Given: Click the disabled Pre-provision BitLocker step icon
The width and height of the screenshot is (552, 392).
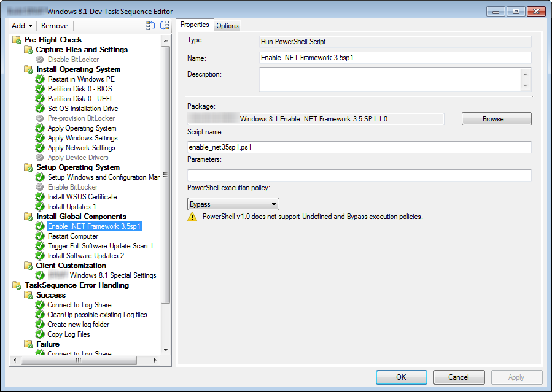Looking at the screenshot, I should [x=40, y=118].
